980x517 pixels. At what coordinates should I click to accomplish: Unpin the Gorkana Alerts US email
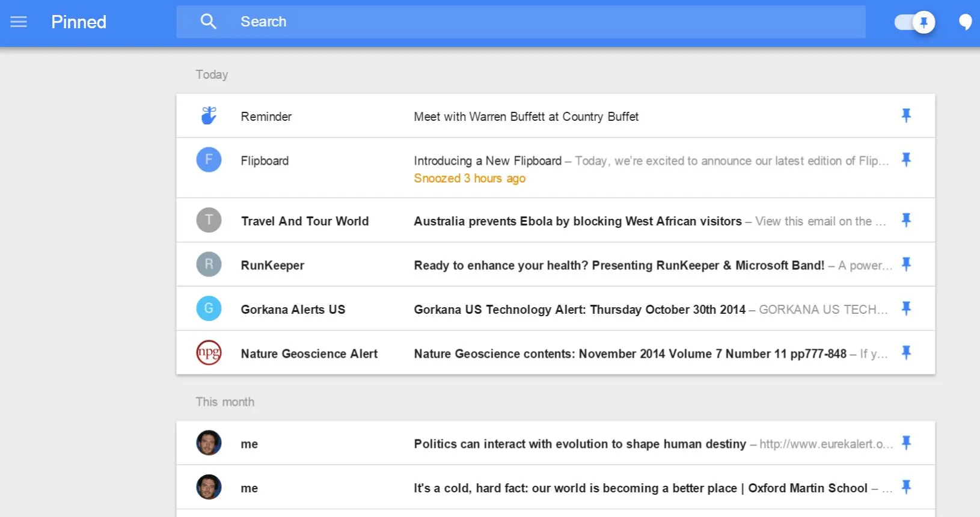point(906,308)
